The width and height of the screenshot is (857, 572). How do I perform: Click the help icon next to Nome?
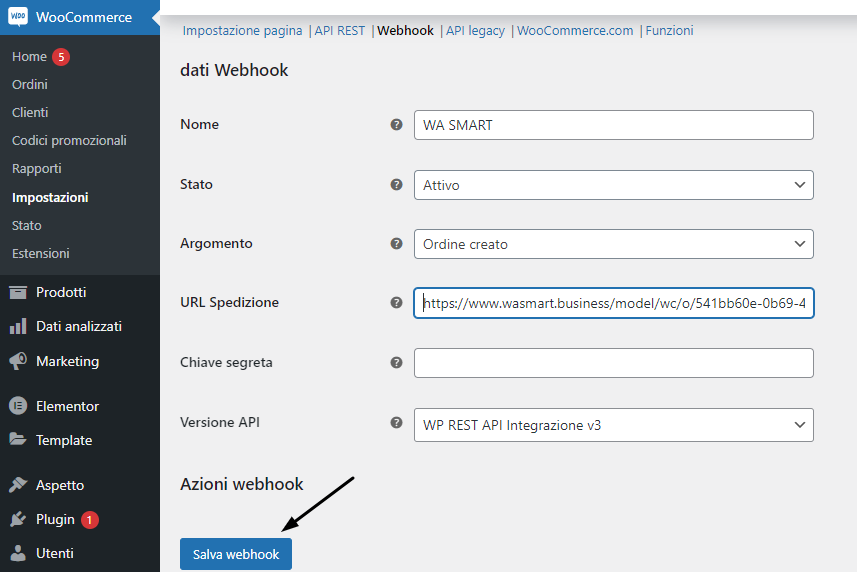pyautogui.click(x=396, y=125)
